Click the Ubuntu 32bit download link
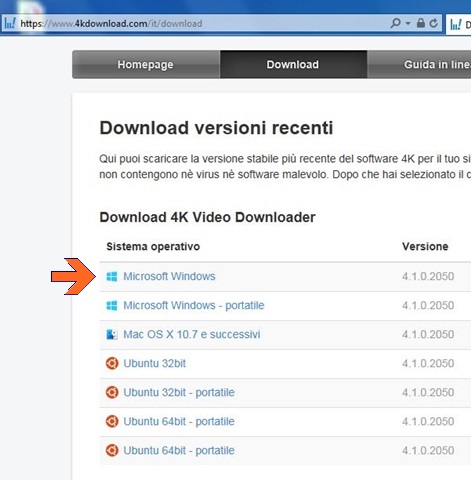Image resolution: width=471 pixels, height=480 pixels. point(155,363)
